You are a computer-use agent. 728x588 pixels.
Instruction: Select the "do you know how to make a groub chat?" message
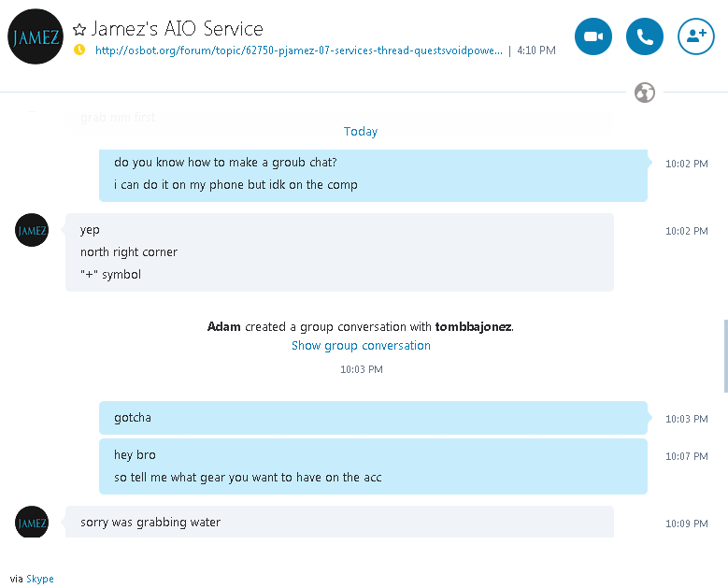pos(225,163)
